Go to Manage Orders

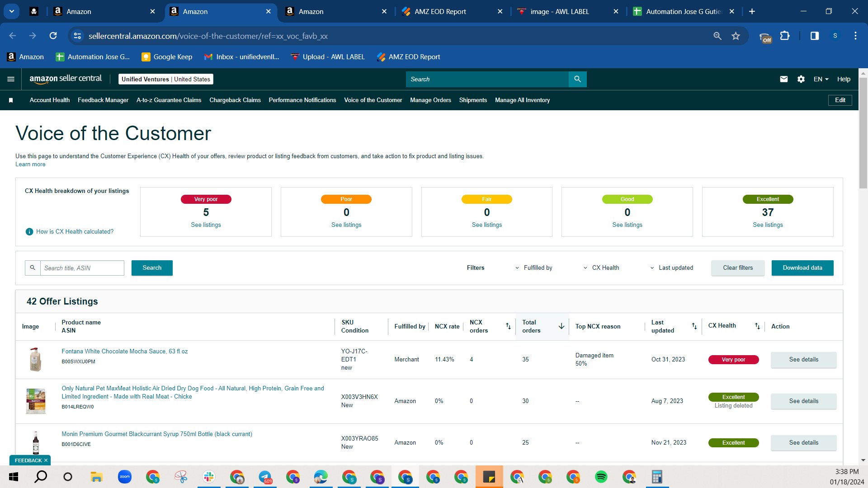[x=430, y=100]
